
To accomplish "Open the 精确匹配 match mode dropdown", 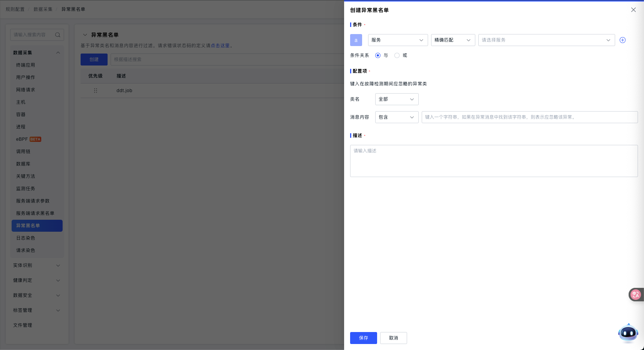I will pos(452,40).
